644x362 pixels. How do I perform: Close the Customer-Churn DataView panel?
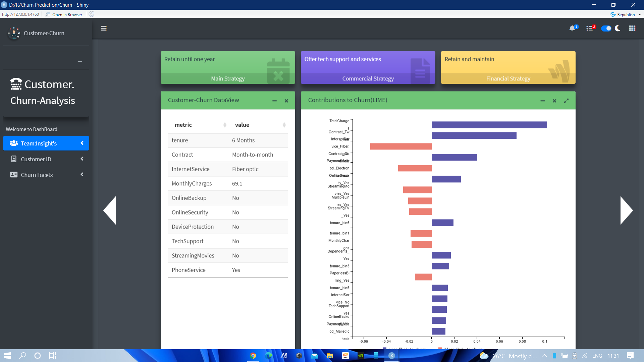286,101
